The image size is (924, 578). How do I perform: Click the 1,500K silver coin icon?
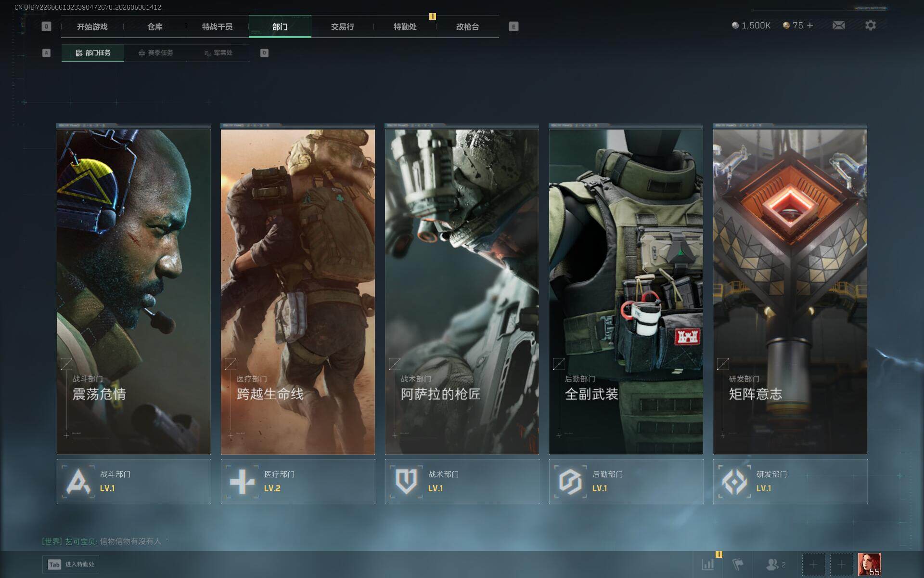coord(735,26)
